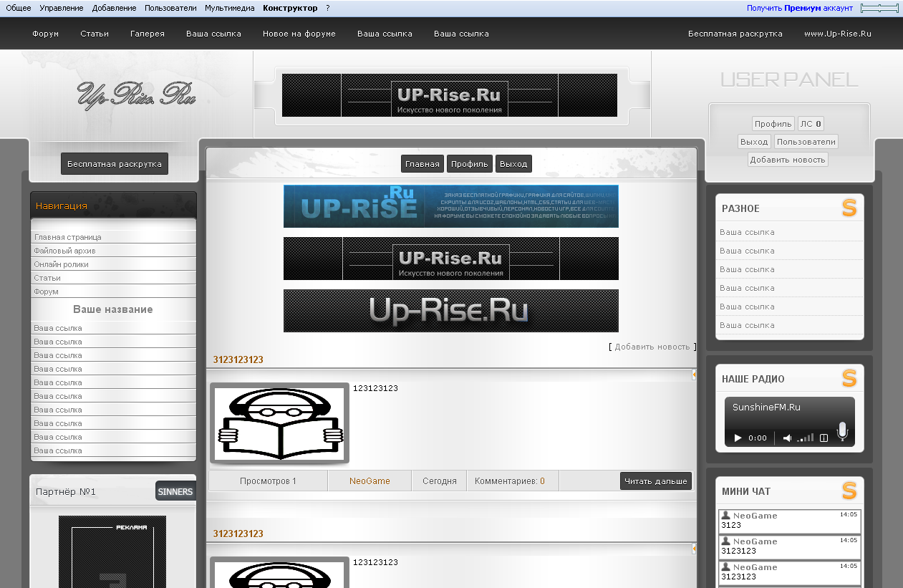This screenshot has height=588, width=903.
Task: Click the Главная button above banners
Action: [x=422, y=164]
